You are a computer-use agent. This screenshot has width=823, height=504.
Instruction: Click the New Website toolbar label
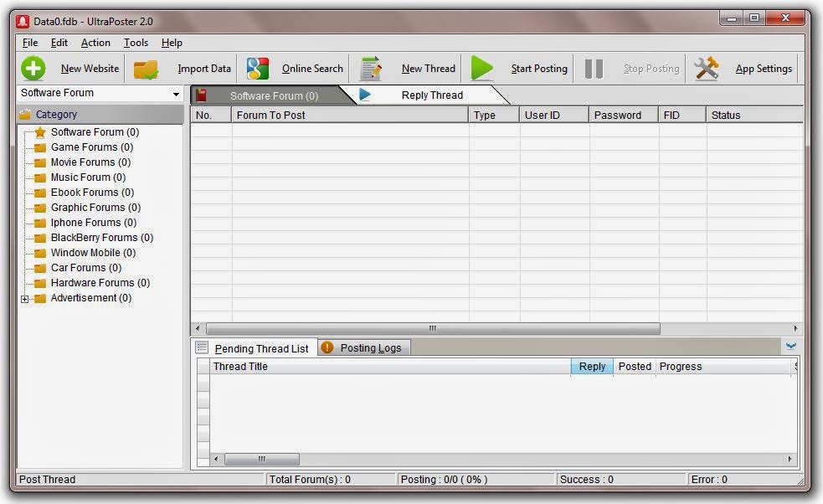tap(90, 69)
